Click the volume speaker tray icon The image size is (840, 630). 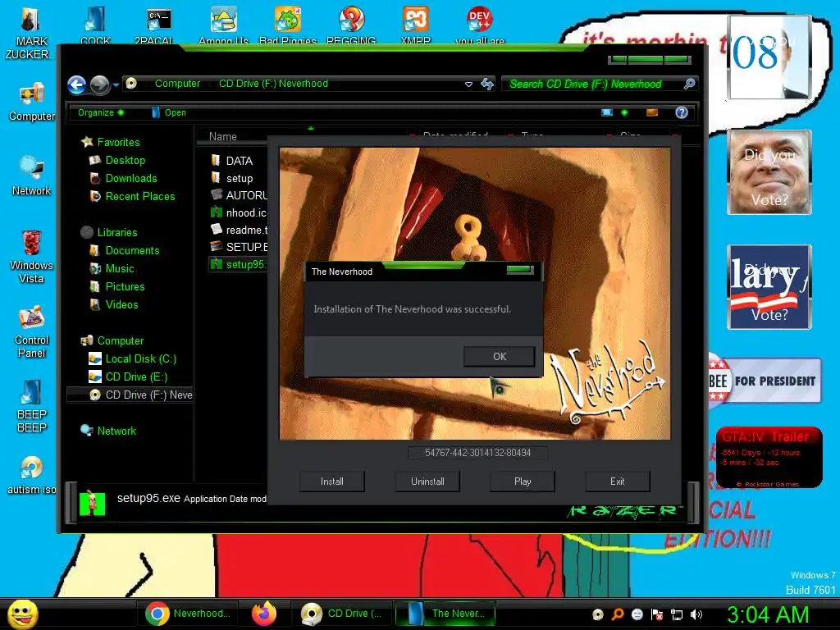tap(696, 614)
